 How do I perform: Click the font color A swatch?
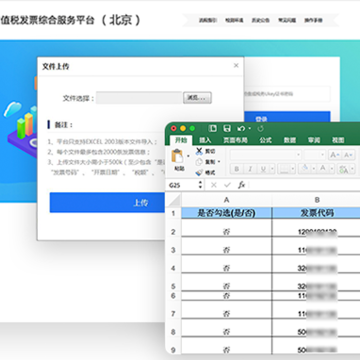[x=323, y=169]
